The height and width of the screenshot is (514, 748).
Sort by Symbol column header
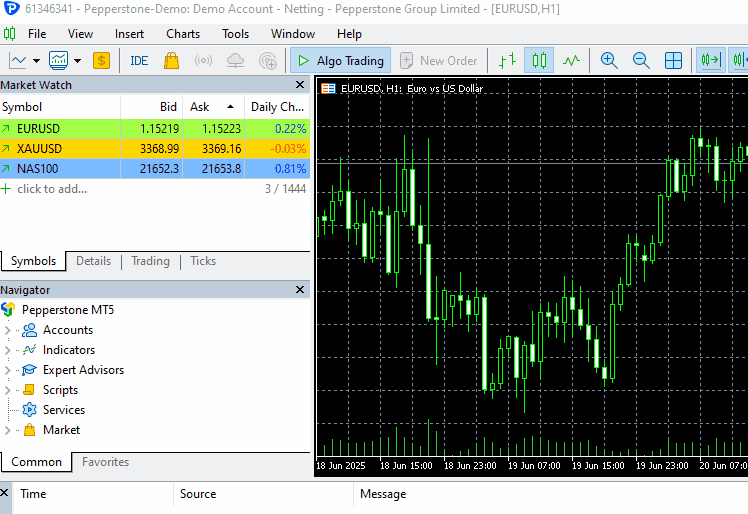click(x=60, y=107)
